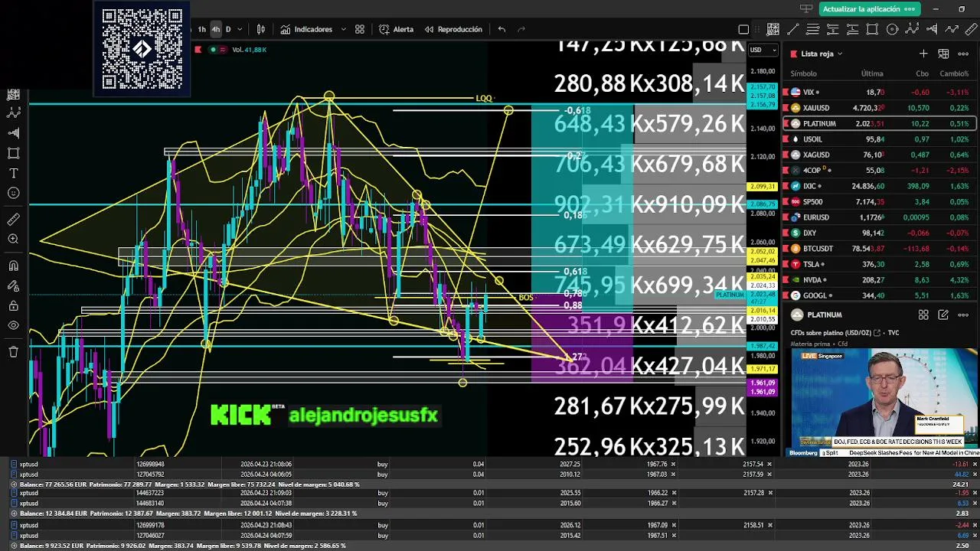The width and height of the screenshot is (980, 551).
Task: Select NVDA in the watchlist
Action: pos(879,280)
